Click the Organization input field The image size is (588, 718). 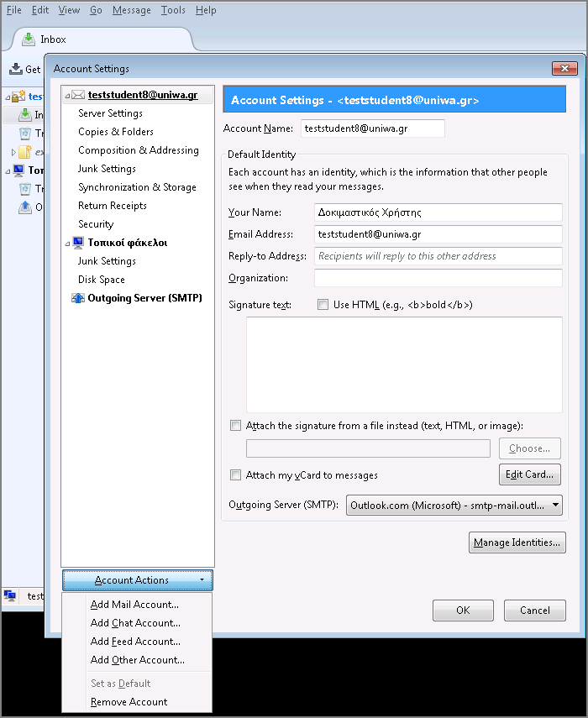[x=438, y=278]
